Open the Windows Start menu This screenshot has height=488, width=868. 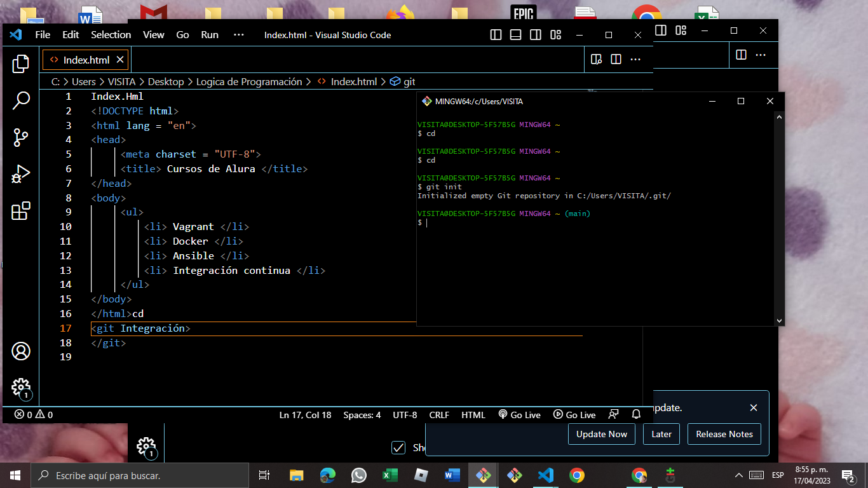click(15, 475)
